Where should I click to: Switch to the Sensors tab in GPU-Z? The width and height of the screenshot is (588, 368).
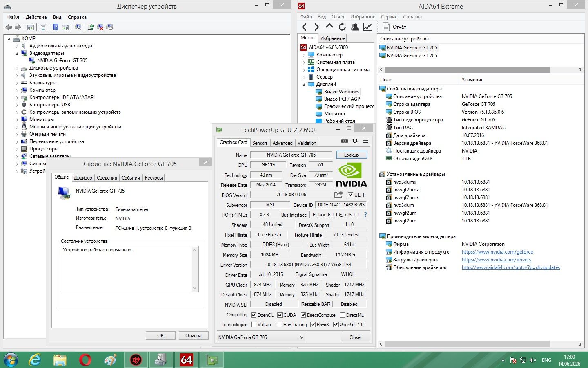(x=260, y=143)
